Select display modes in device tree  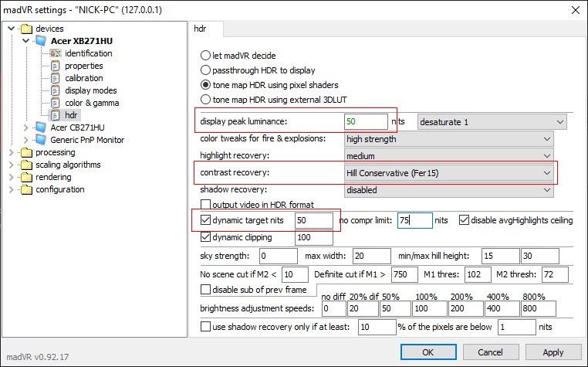pyautogui.click(x=89, y=90)
